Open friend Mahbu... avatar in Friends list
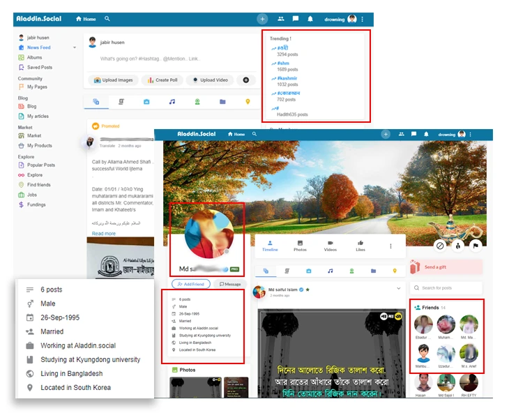The width and height of the screenshot is (509, 420). click(x=423, y=354)
